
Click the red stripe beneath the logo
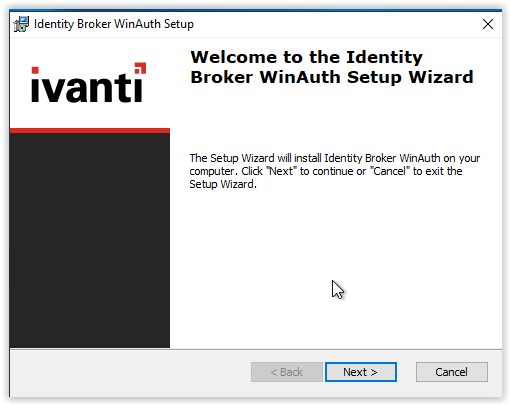coord(90,130)
